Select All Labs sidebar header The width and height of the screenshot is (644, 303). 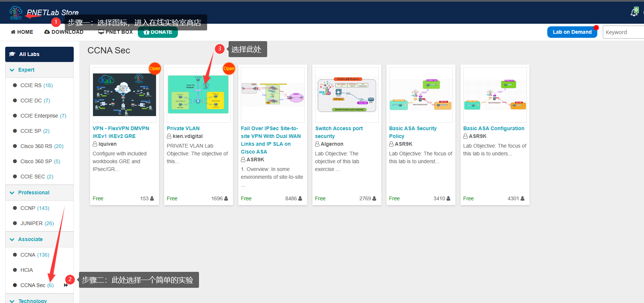(39, 54)
